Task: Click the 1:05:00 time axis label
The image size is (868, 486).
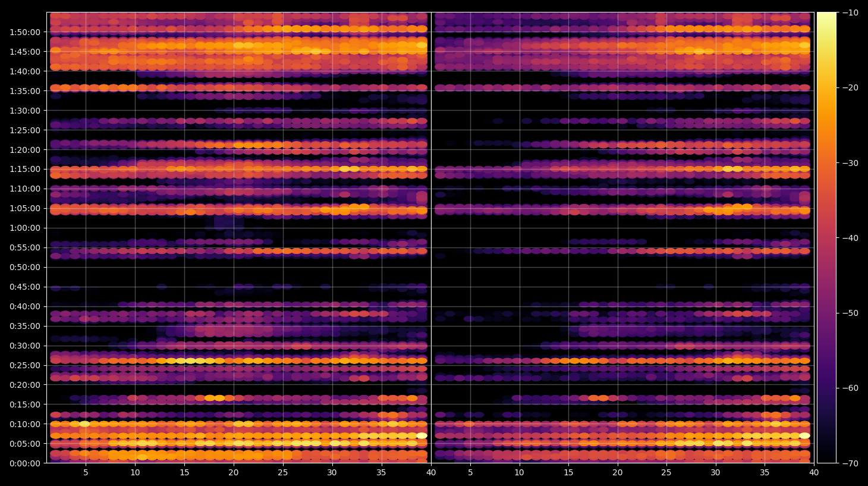Action: (x=25, y=208)
